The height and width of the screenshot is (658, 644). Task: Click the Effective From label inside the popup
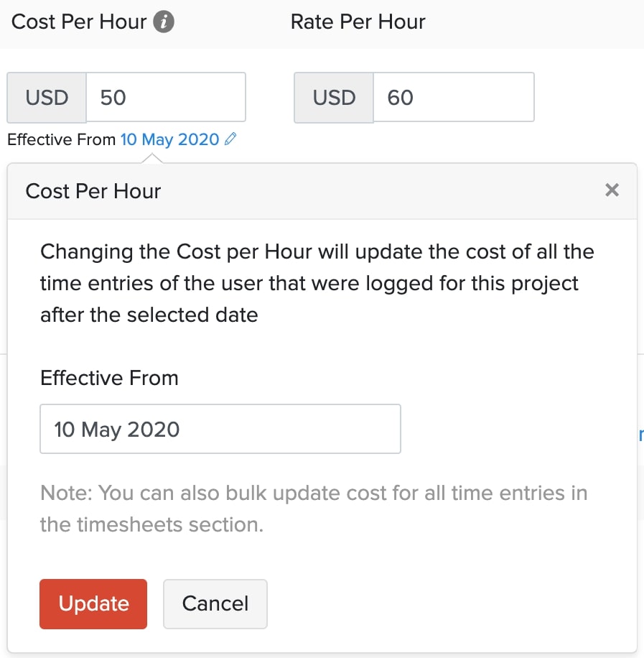click(109, 378)
